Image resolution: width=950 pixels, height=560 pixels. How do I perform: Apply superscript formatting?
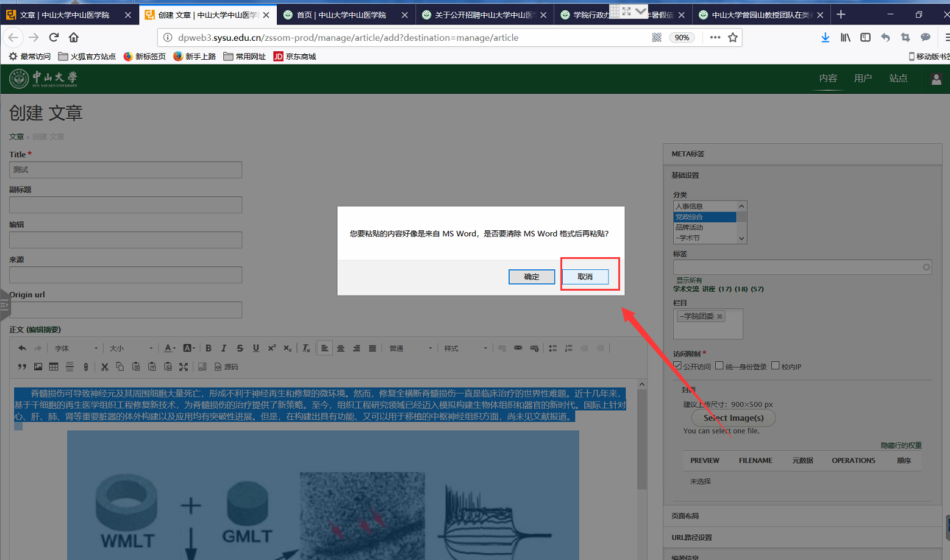pos(271,348)
